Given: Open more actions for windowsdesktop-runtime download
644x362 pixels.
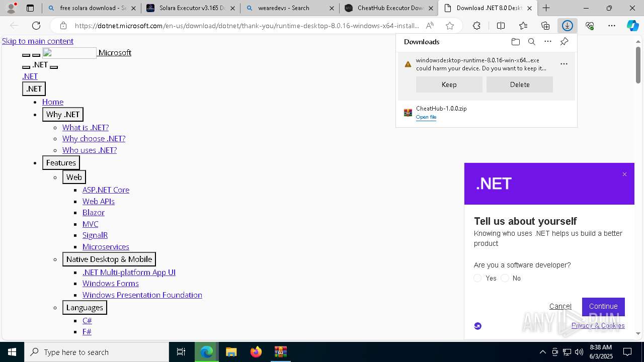Looking at the screenshot, I should tap(564, 64).
